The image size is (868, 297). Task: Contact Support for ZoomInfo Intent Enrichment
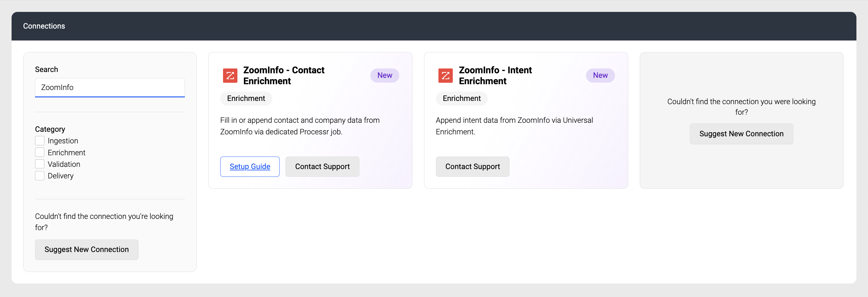click(472, 167)
